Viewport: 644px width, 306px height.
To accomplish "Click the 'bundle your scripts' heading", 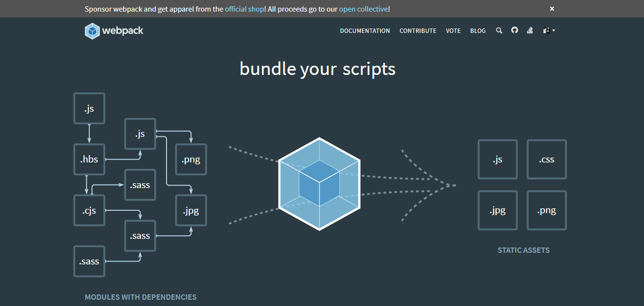I will point(318,69).
